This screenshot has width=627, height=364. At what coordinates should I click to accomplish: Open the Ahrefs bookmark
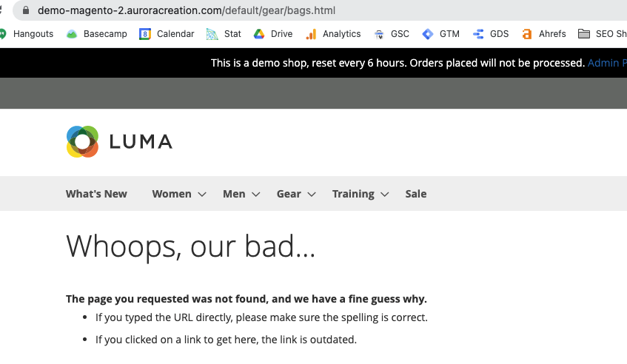click(544, 34)
